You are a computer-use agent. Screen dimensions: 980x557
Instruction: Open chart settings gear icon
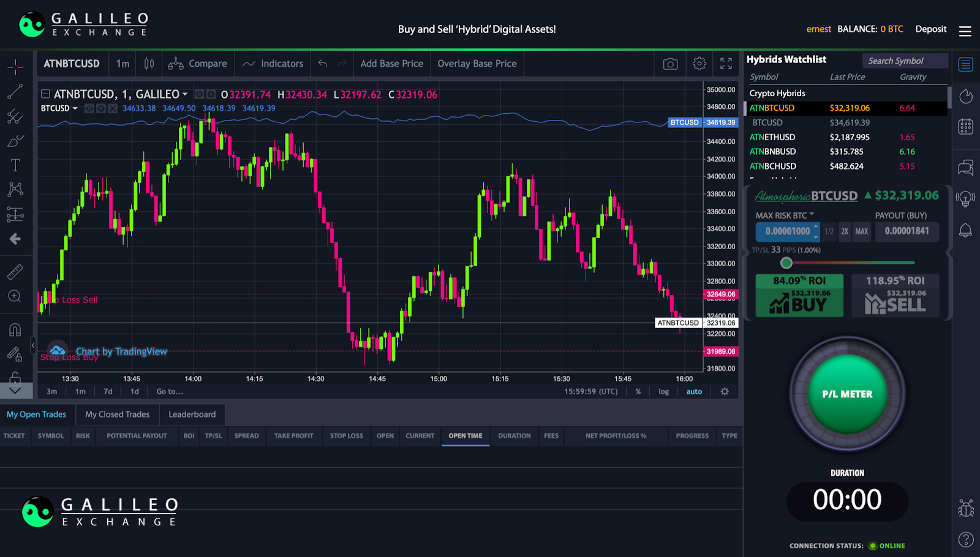pyautogui.click(x=699, y=64)
